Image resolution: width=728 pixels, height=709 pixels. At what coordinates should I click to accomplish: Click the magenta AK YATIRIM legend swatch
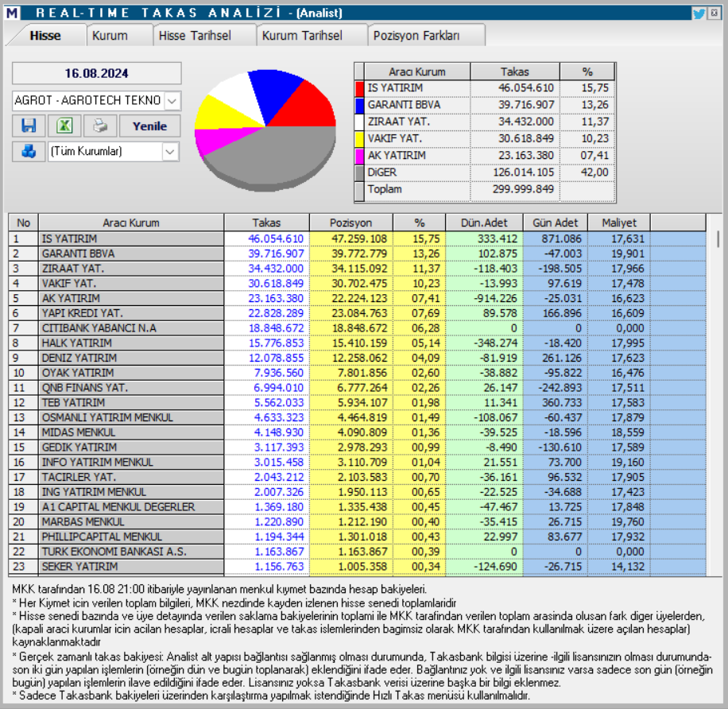coord(359,156)
